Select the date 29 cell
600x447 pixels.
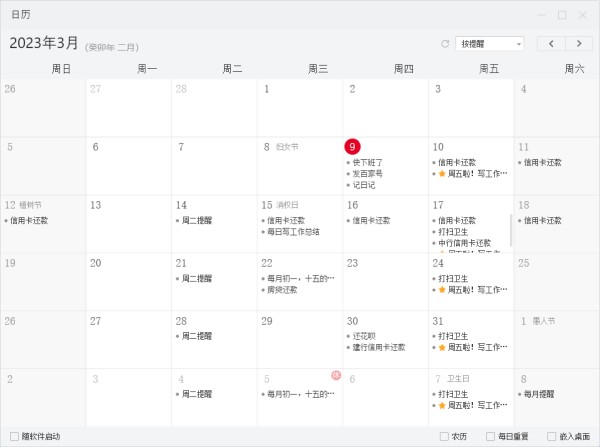point(300,340)
